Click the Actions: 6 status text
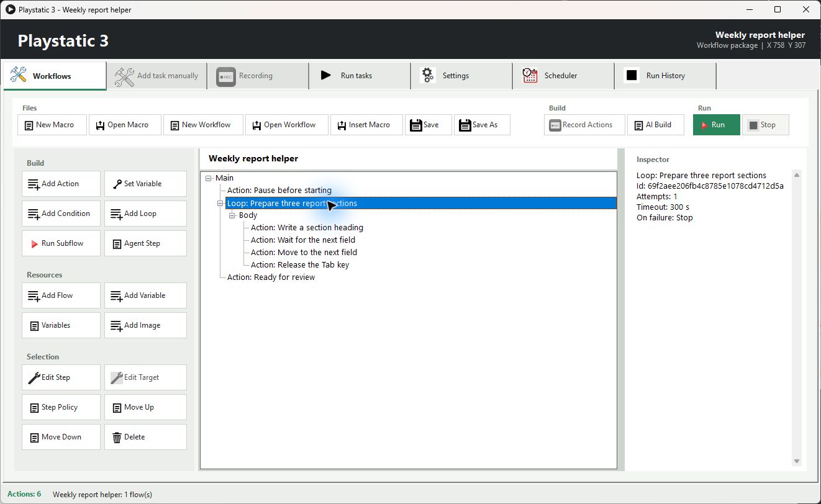The width and height of the screenshot is (821, 504). (x=24, y=494)
